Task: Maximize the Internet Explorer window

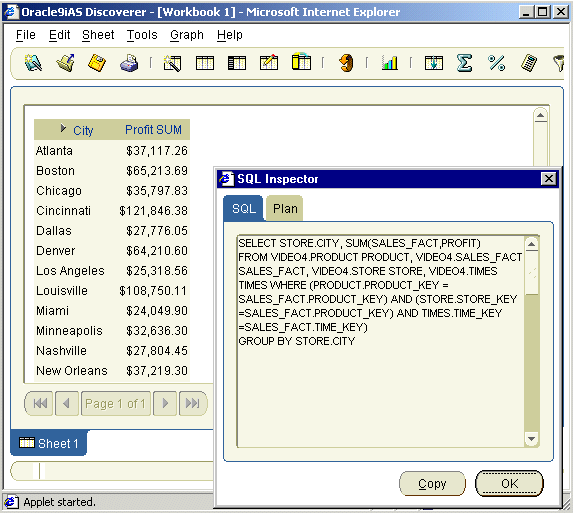Action: (x=543, y=12)
